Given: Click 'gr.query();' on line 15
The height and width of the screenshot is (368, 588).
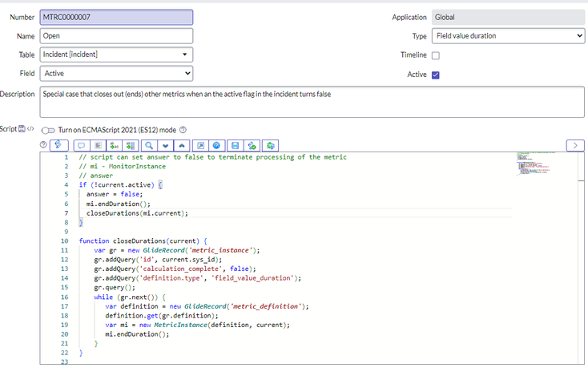Looking at the screenshot, I should click(x=115, y=287).
